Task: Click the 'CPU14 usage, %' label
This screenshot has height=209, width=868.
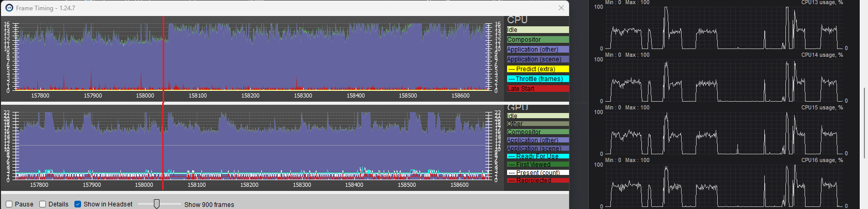Action: click(x=822, y=55)
